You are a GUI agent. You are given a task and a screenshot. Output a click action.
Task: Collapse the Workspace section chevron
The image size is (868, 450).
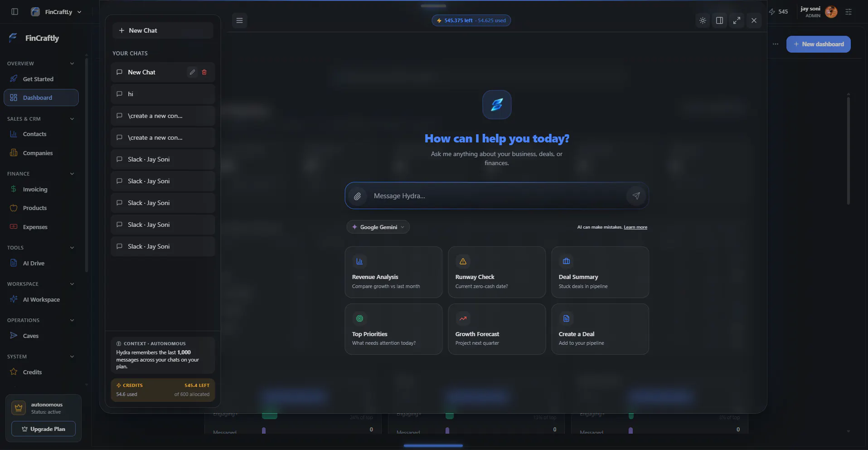(72, 284)
